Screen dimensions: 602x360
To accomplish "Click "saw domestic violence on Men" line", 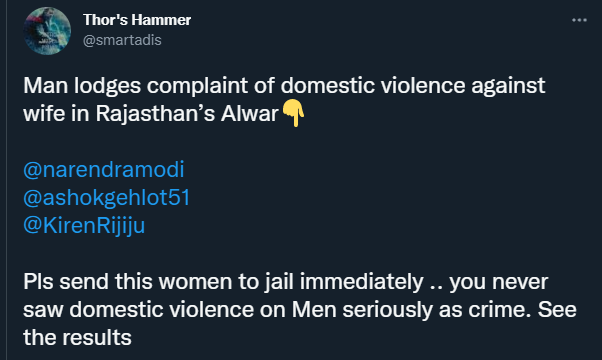I will [x=180, y=310].
